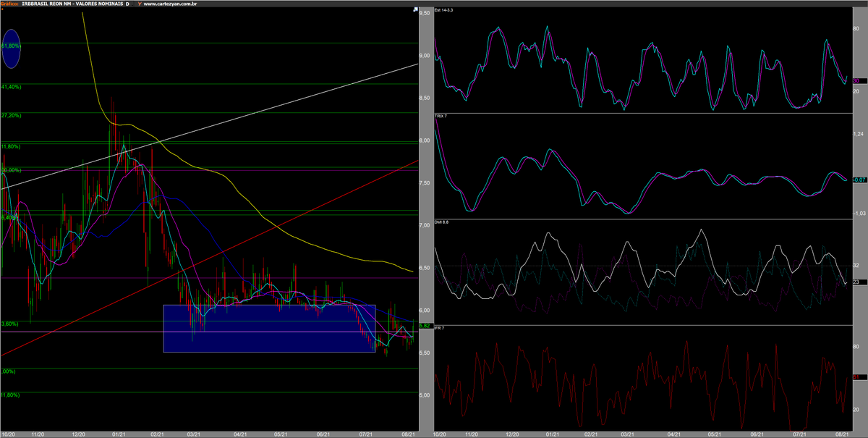868x438 pixels.
Task: Click the small maximize icon atop price chart
Action: tap(415, 10)
